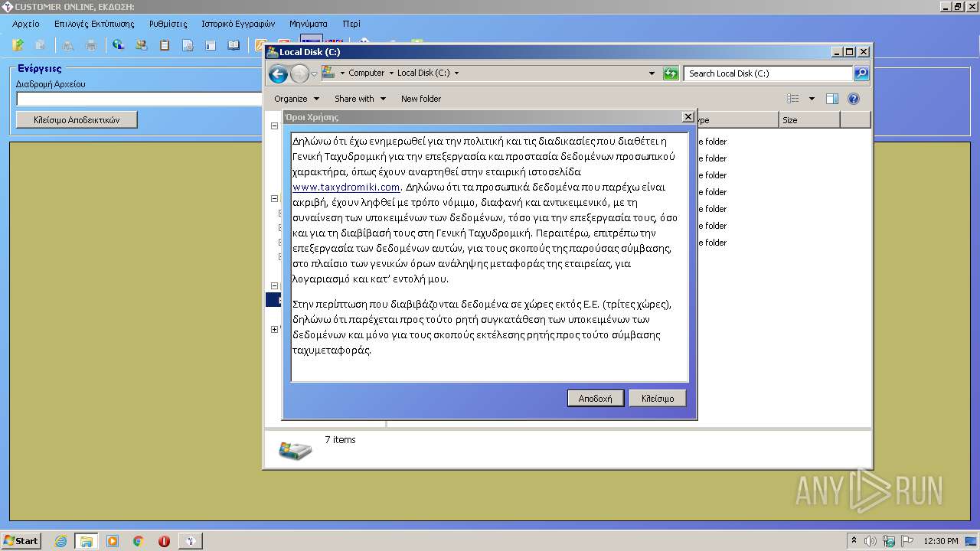Collapse the top tree node in navigation pane
This screenshot has height=551, width=980.
click(x=275, y=126)
